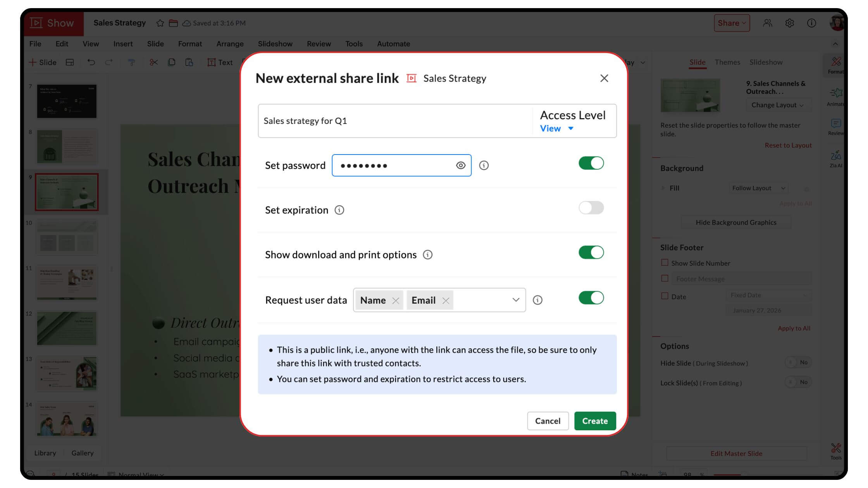Click info icon beside Set expiration

point(339,210)
